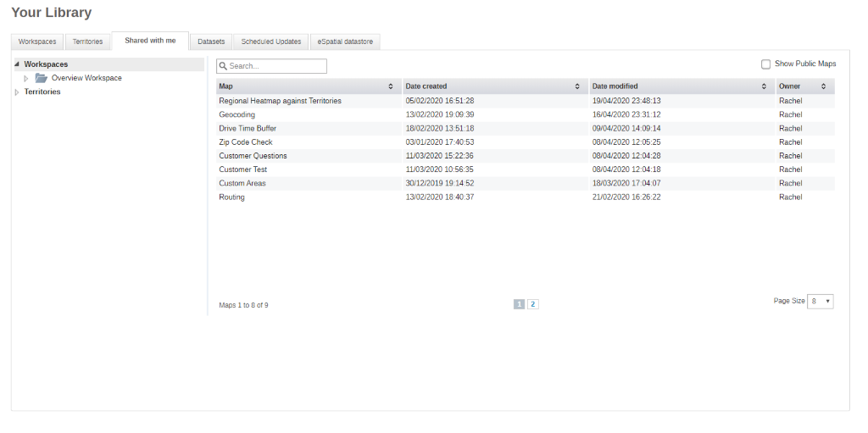Click modified date 09/04/2020 14:09:14
Viewport: 868px width, 433px height.
click(x=626, y=129)
